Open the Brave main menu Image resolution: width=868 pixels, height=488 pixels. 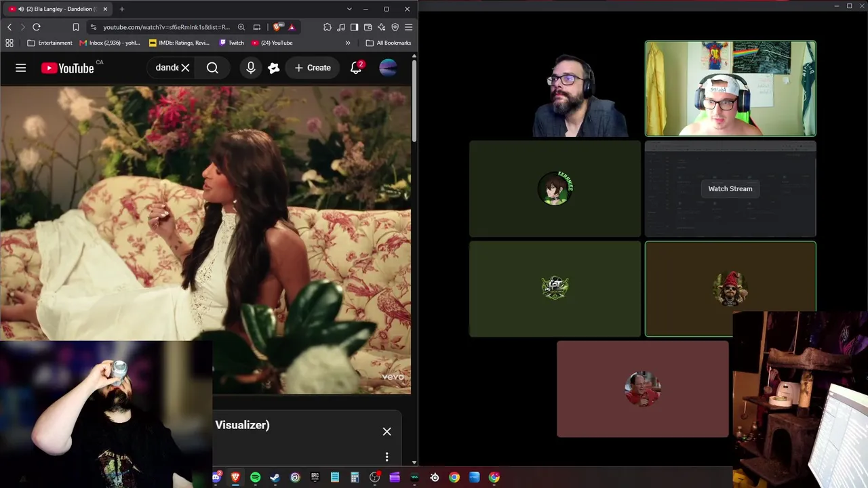click(x=408, y=27)
